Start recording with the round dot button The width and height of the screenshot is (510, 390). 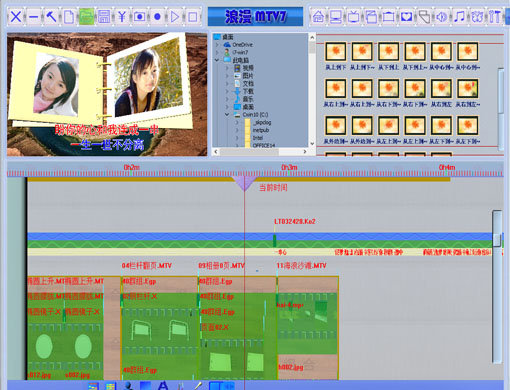tap(157, 16)
